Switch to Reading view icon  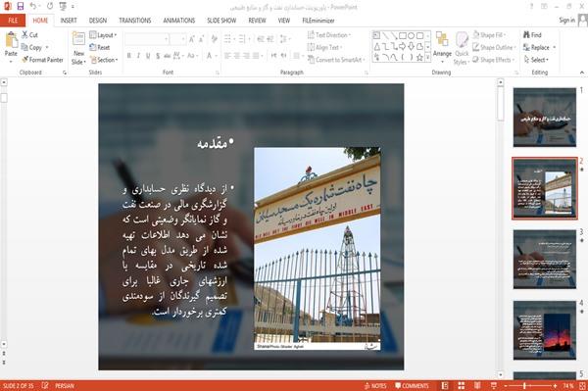click(477, 386)
